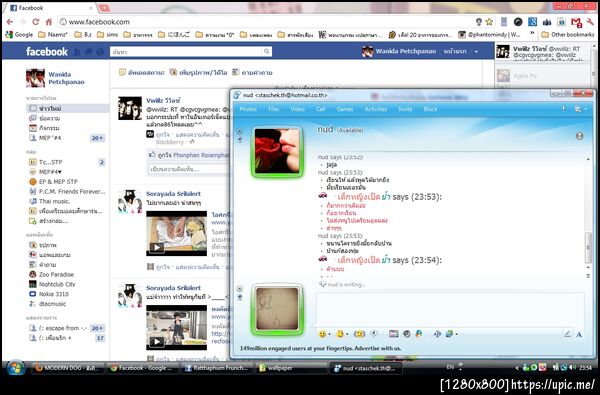The width and height of the screenshot is (600, 395).
Task: Reload the page in Chrome
Action: pos(36,22)
